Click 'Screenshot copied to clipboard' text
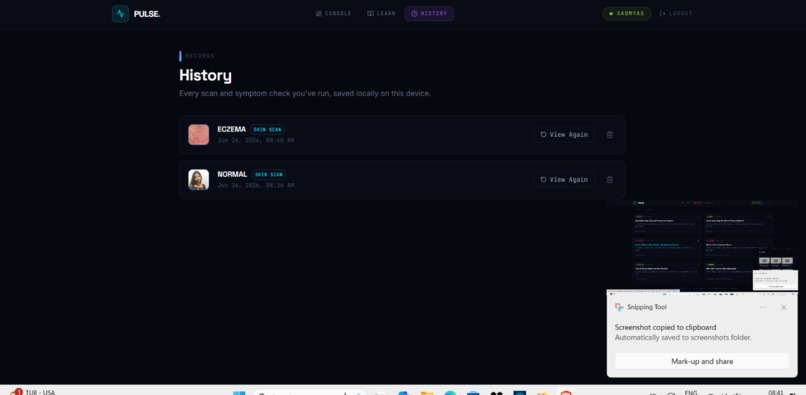Viewport: 806px width, 395px height. 665,327
